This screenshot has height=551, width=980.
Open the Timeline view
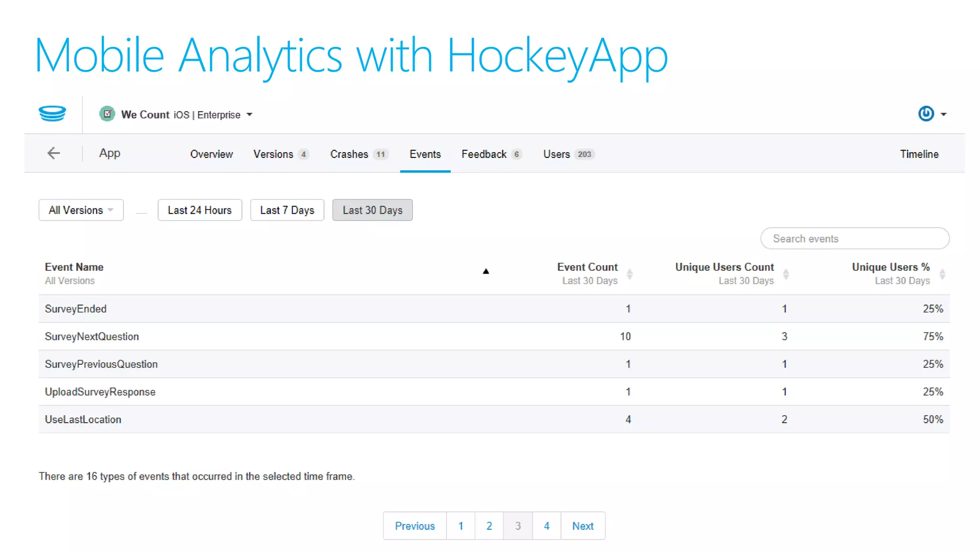pyautogui.click(x=919, y=154)
